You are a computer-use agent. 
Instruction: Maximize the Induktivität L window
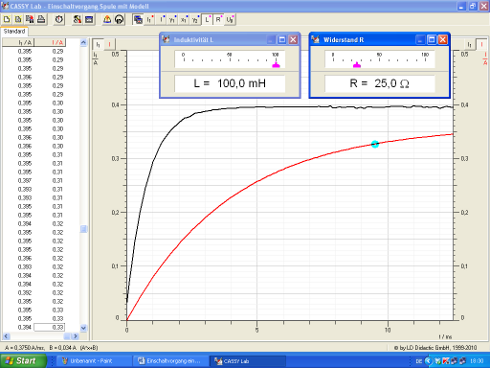282,40
